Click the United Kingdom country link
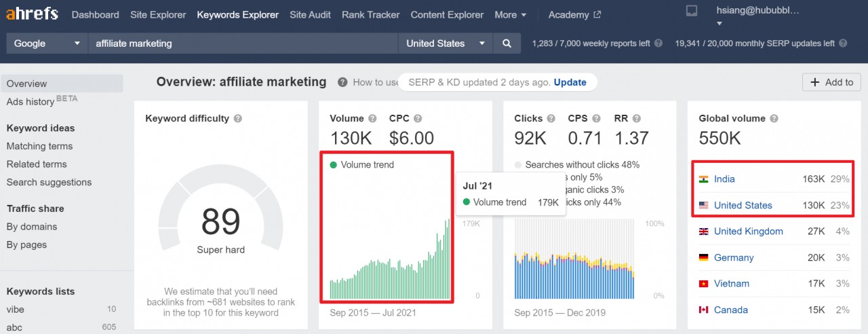The image size is (868, 334). pos(749,231)
